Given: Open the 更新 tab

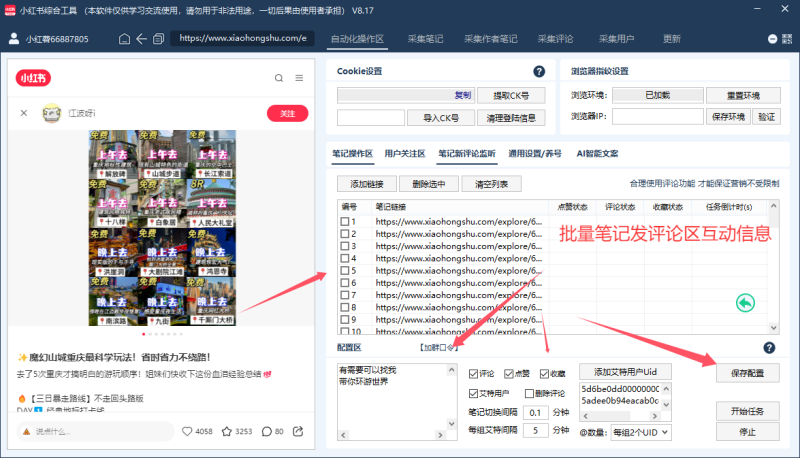Looking at the screenshot, I should tap(671, 39).
